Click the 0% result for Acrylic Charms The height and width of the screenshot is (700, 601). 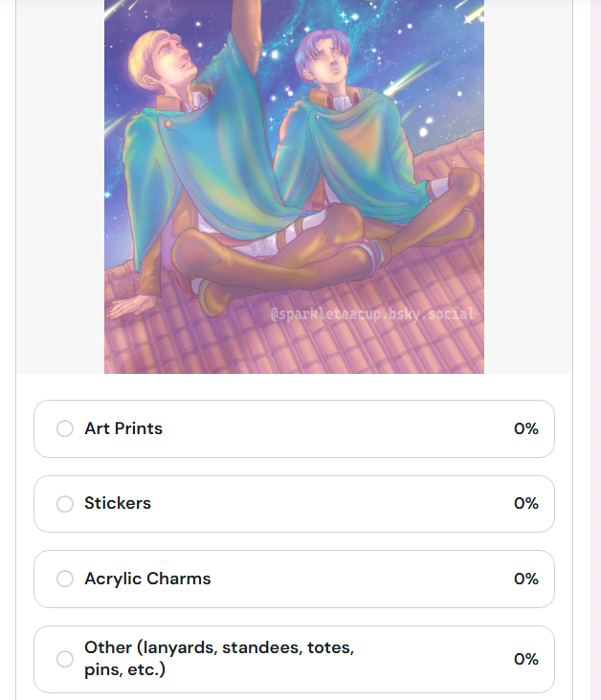click(x=525, y=579)
